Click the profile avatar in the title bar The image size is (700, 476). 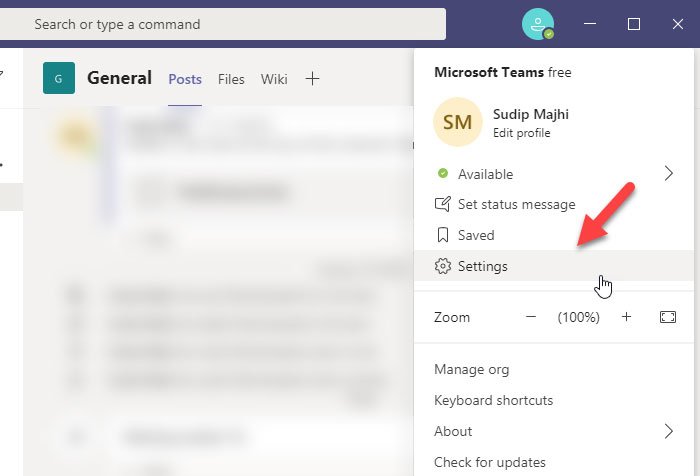tap(537, 24)
